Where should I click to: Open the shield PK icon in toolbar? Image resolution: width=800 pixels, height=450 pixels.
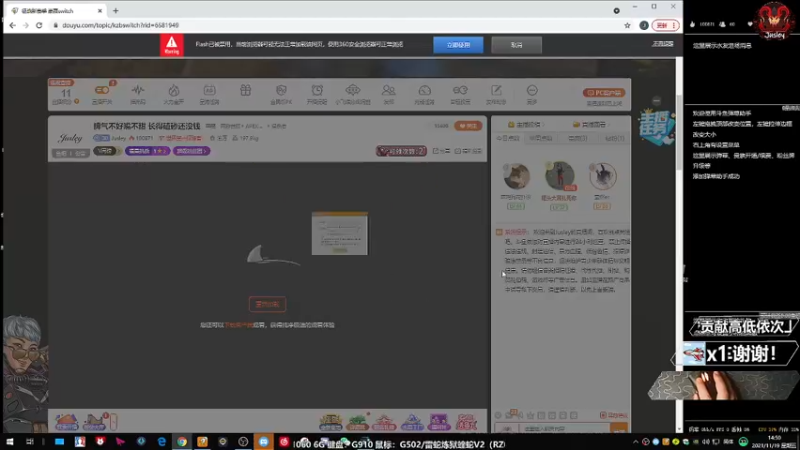pos(281,90)
